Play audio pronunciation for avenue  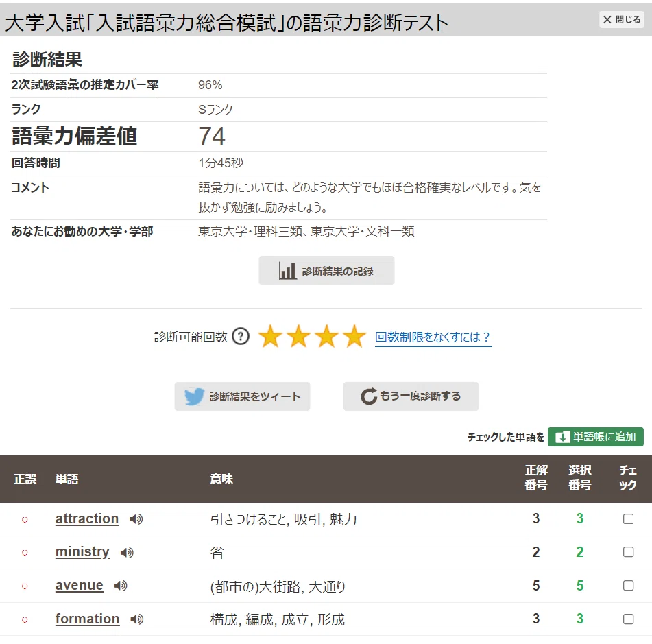click(121, 586)
